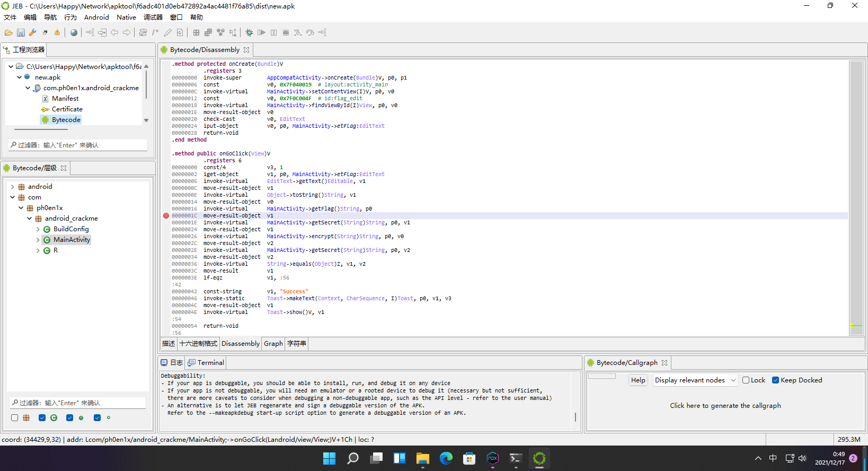Click the debugger run/resume icon
Screen dimensions: 868x471
(261, 32)
